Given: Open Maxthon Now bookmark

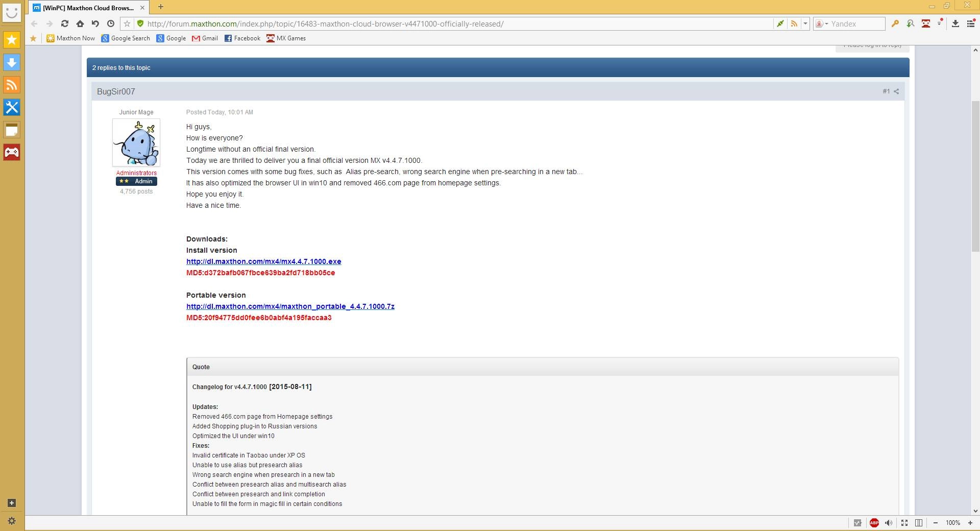Looking at the screenshot, I should [x=70, y=38].
